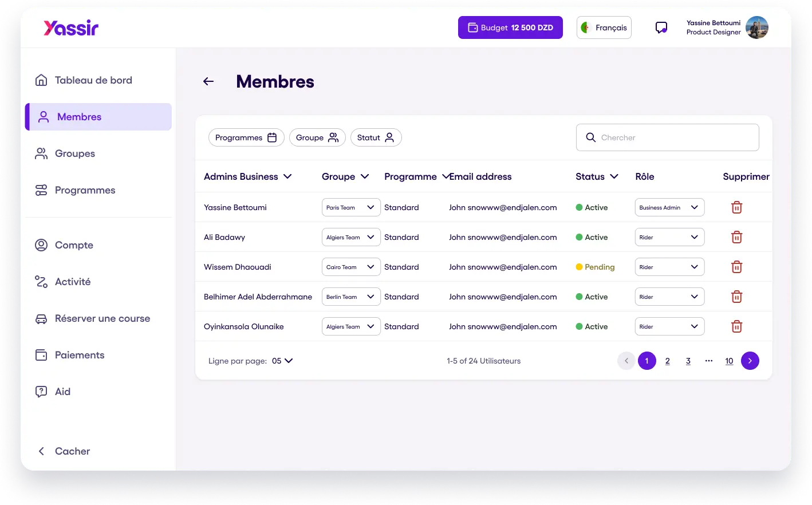Click the Chercher search field

[668, 137]
